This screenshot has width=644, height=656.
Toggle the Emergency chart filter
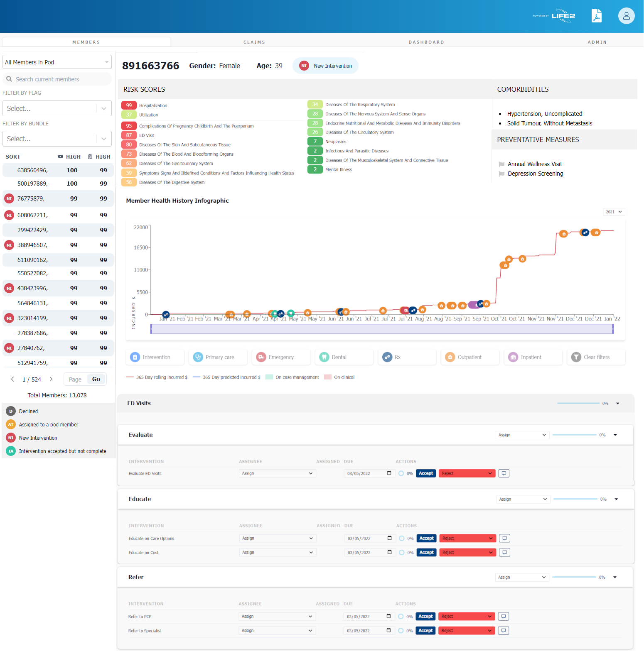[281, 357]
